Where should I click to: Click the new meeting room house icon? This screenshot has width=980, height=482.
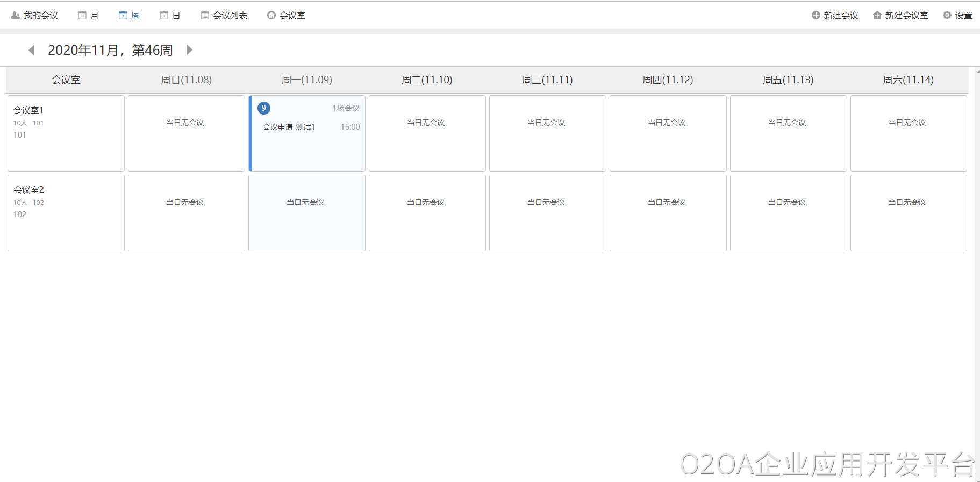pos(877,16)
